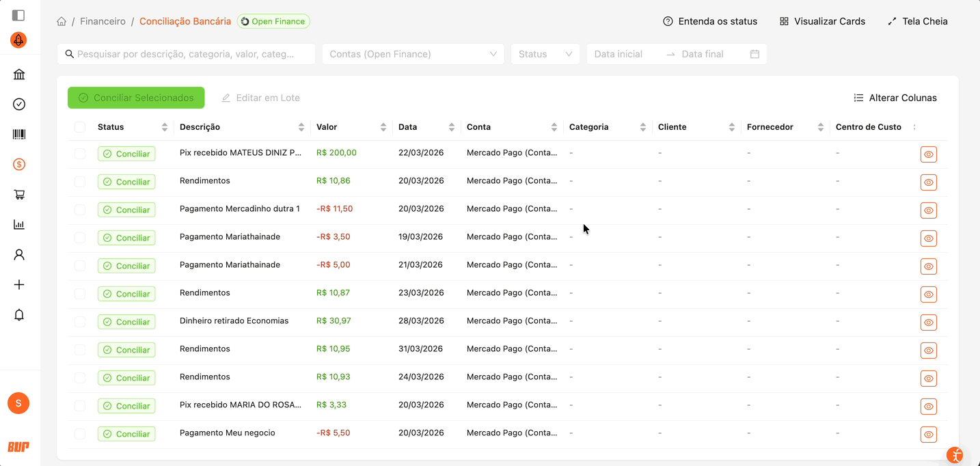Toggle the sidebar collapse icon
The image size is (980, 466).
[x=18, y=15]
